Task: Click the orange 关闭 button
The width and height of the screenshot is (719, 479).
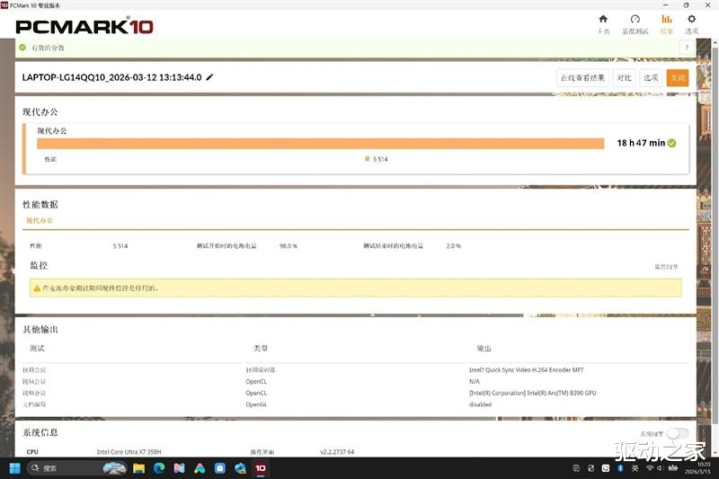Action: click(678, 78)
